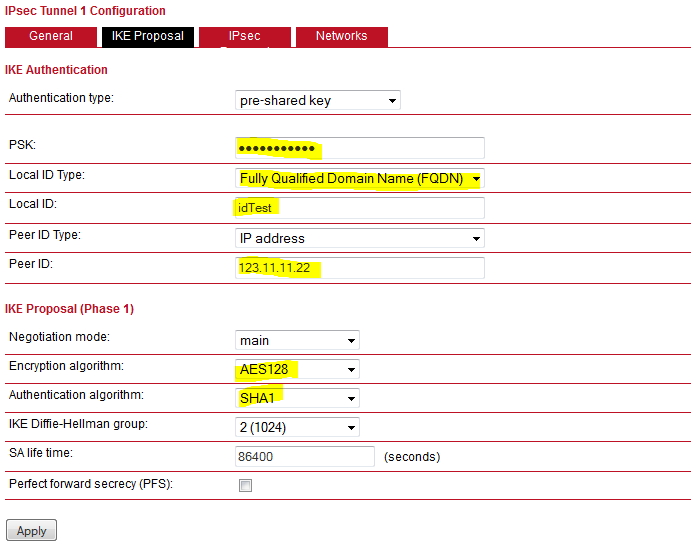The image size is (699, 550).
Task: Click the Perfect forward secrecy (PFS) label
Action: tap(91, 484)
